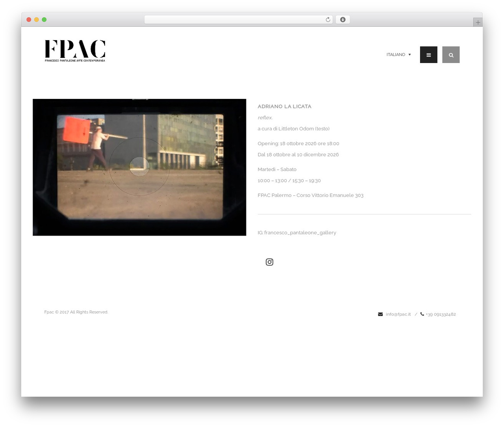Click the phone number +39 091332482
The width and height of the screenshot is (504, 427).
pos(441,314)
